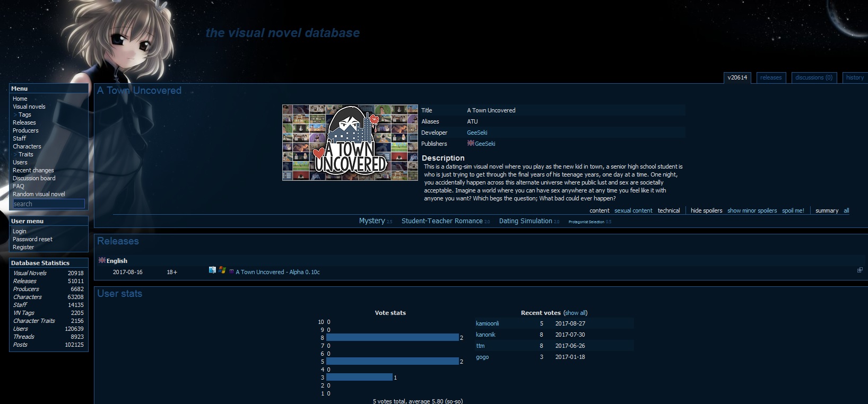Click the vote bar for score 8

coord(393,337)
